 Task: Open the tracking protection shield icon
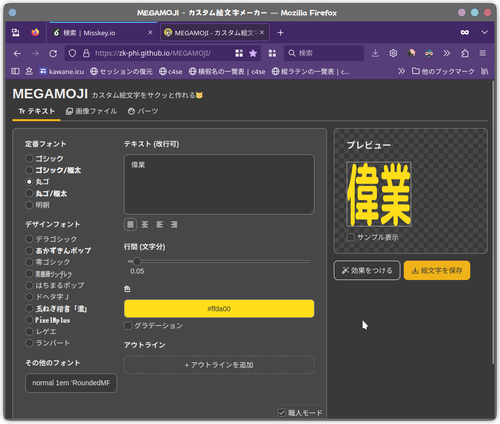(x=72, y=53)
